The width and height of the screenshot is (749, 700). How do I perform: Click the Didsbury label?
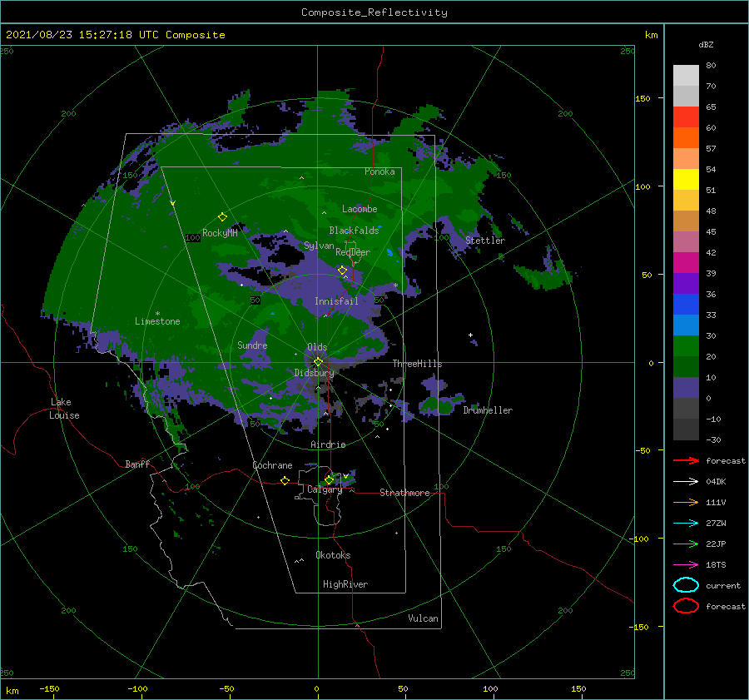pyautogui.click(x=314, y=373)
